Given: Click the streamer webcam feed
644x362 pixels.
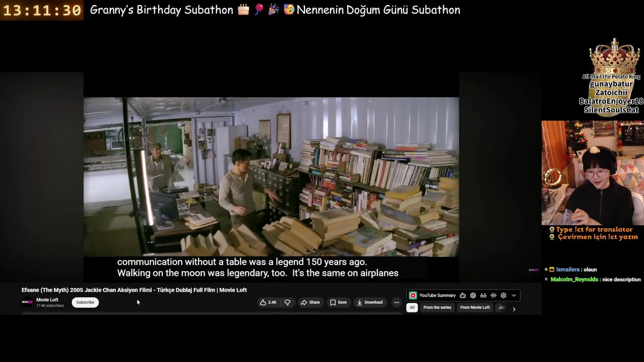Looking at the screenshot, I should click(593, 172).
